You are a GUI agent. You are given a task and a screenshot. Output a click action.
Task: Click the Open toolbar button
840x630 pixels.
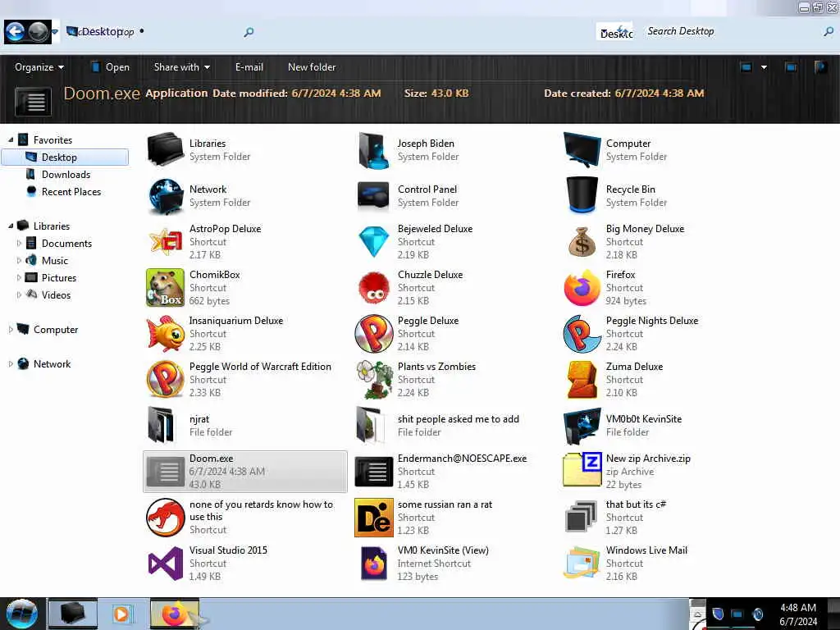111,67
